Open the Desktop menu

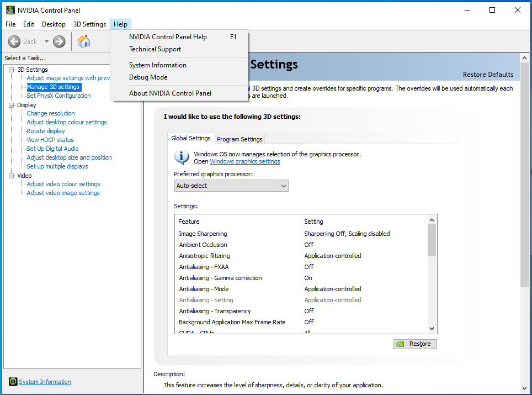tap(54, 24)
